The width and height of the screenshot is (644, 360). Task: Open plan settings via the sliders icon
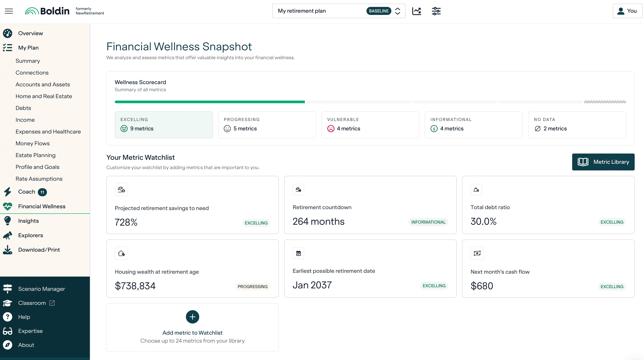[436, 11]
